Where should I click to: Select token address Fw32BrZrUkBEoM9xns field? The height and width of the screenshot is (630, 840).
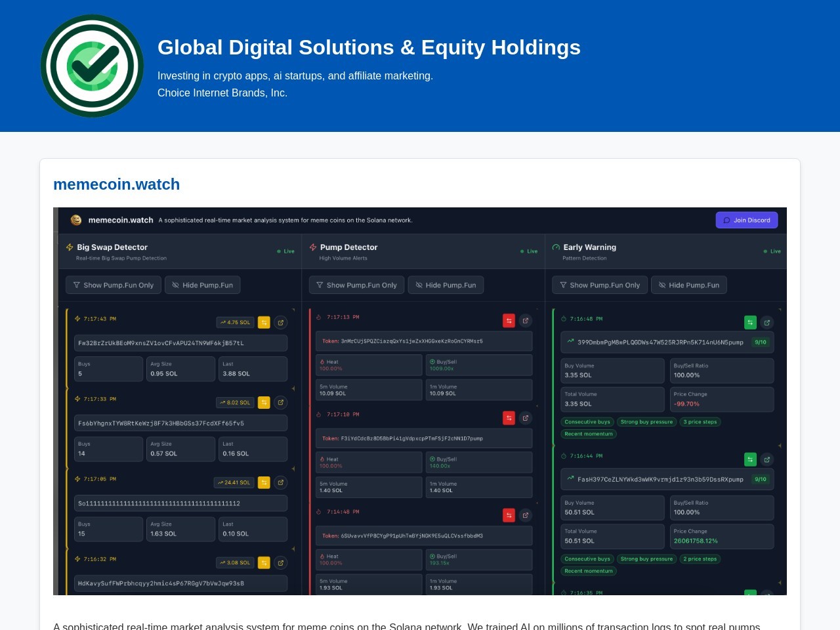click(180, 343)
